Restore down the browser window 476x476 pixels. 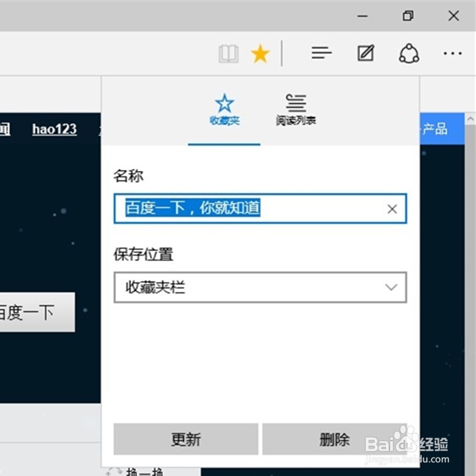(x=408, y=16)
